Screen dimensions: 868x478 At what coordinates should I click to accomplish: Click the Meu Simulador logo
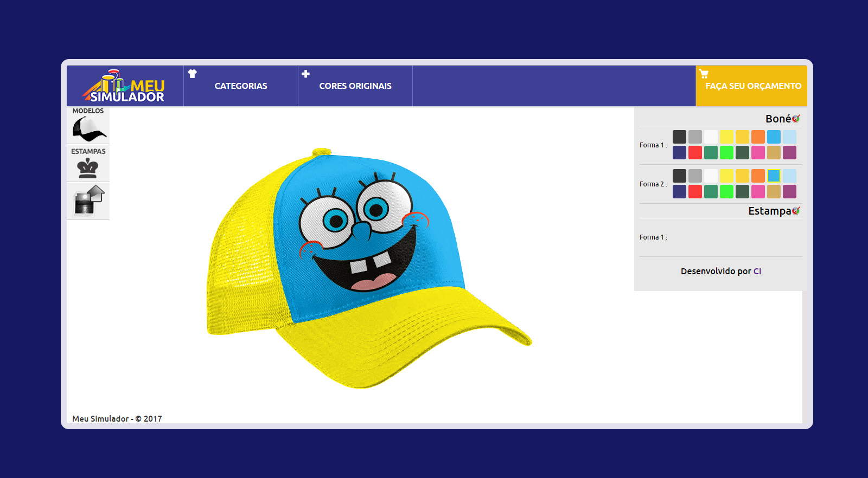[x=124, y=86]
